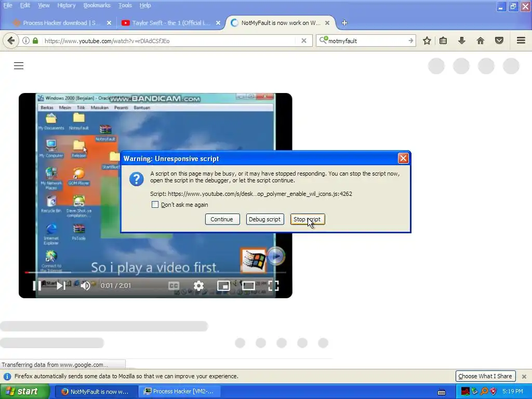Close the Process Hacker download tab
Viewport: 532px width, 399px height.
(109, 23)
